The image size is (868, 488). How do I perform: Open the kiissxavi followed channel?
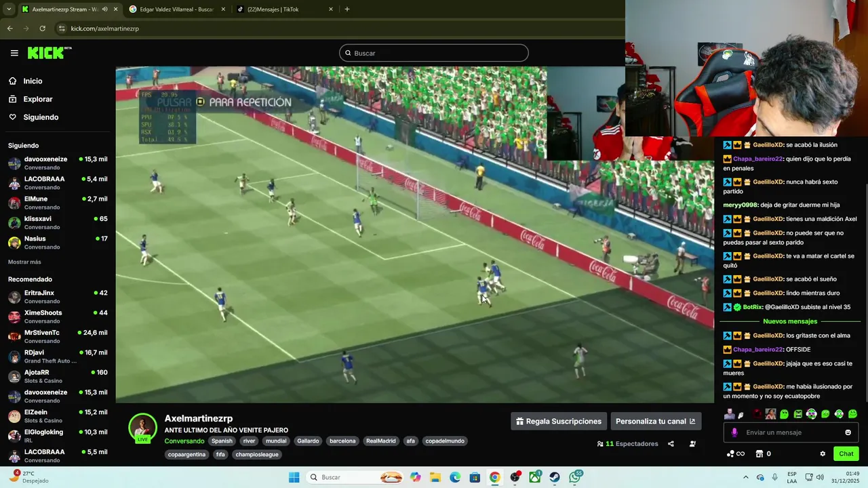[58, 222]
